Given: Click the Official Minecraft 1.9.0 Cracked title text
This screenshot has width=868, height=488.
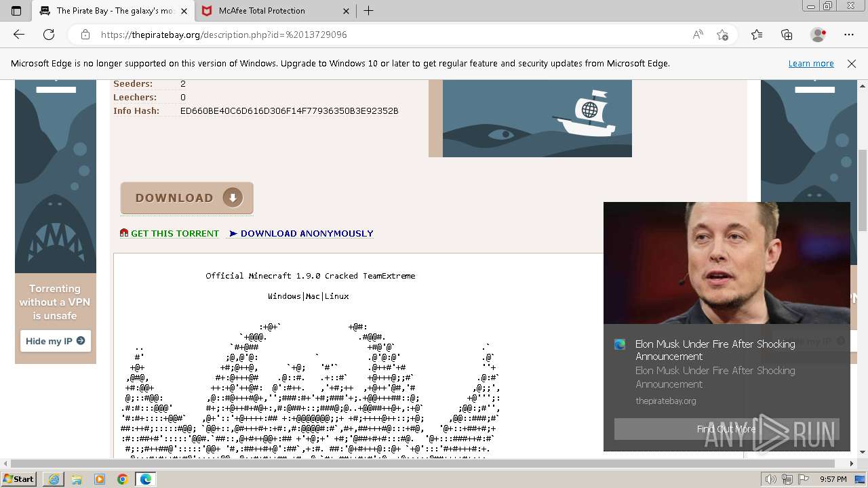Looking at the screenshot, I should 311,276.
